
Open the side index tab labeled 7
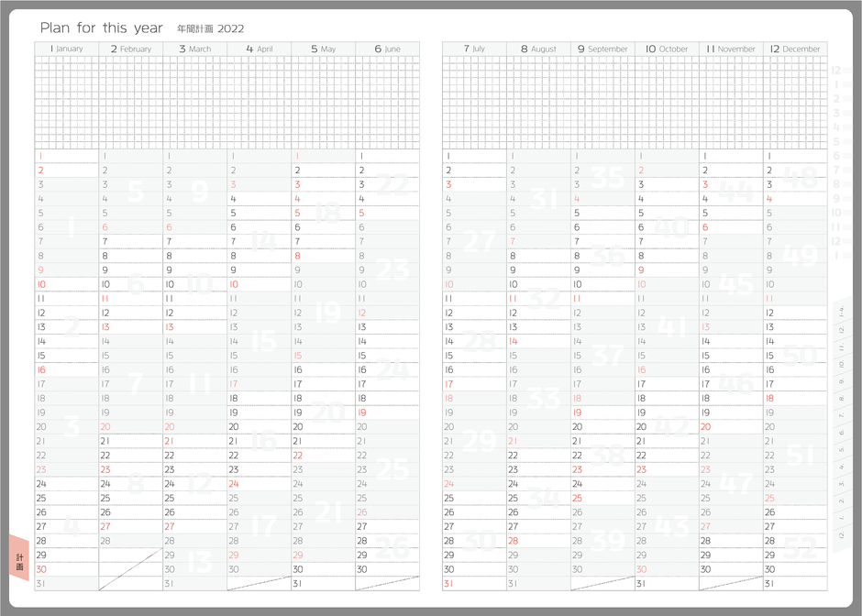pyautogui.click(x=840, y=415)
